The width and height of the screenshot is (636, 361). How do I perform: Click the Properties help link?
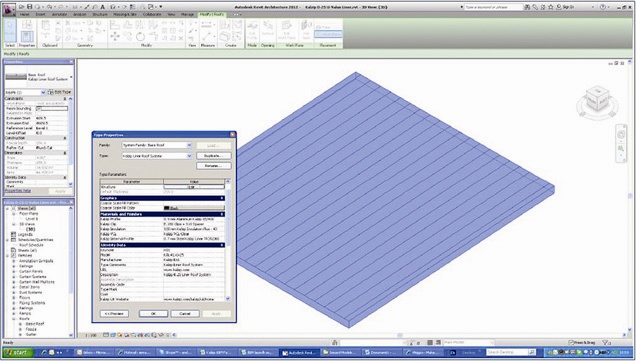pos(18,191)
